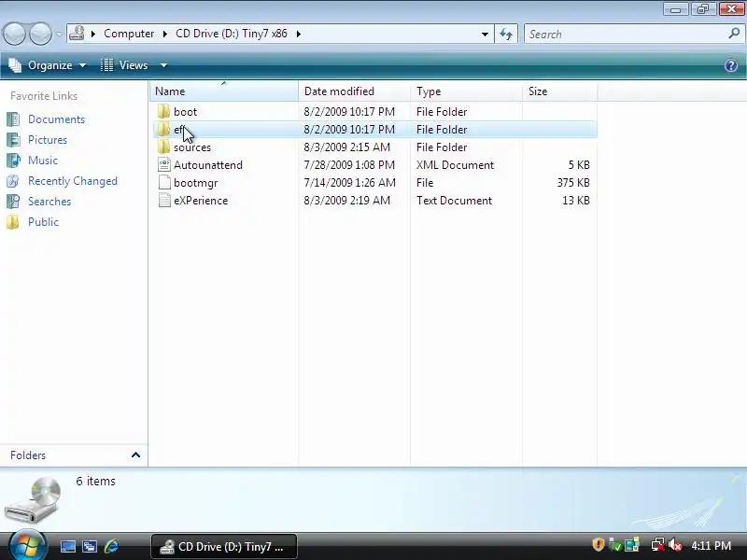Click the network tray icon
Image resolution: width=747 pixels, height=560 pixels.
point(658,545)
